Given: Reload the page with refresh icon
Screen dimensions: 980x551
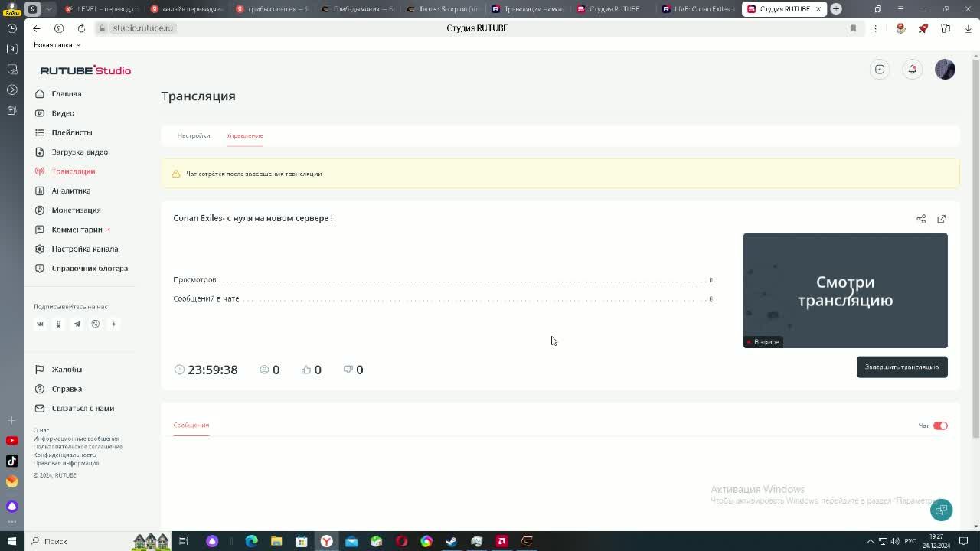Looking at the screenshot, I should pos(81,28).
